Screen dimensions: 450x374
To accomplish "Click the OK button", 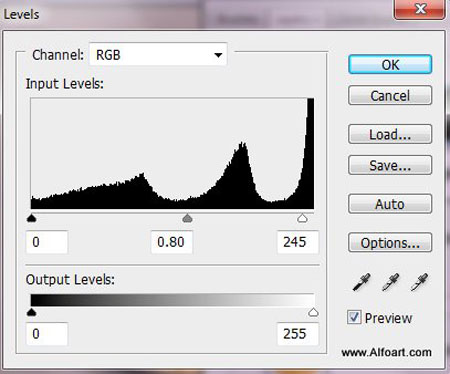I will click(x=390, y=64).
